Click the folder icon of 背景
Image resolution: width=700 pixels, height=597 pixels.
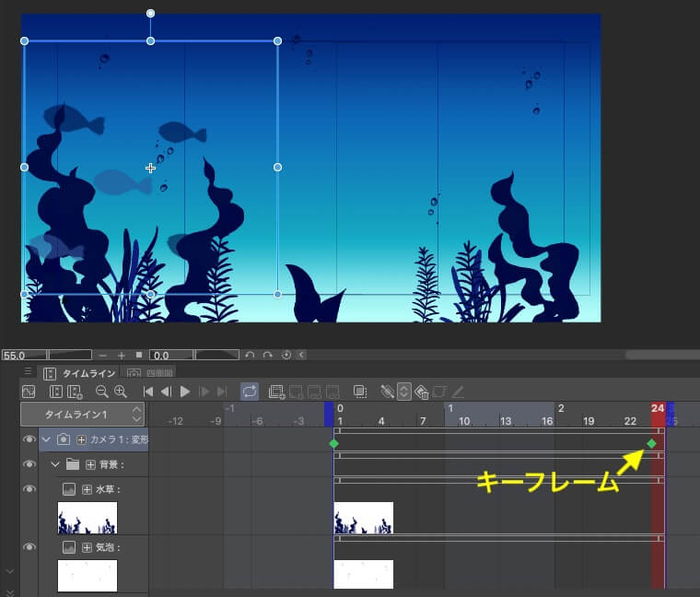[73, 464]
